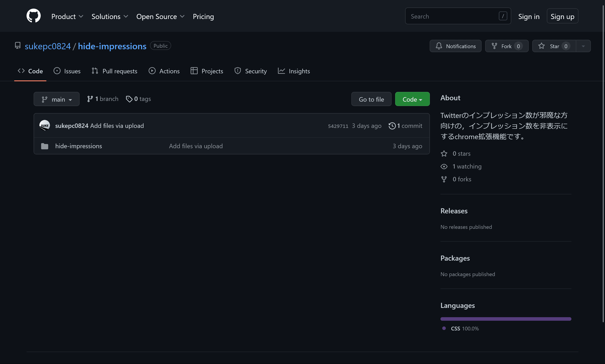Click the Go to file button
605x364 pixels.
click(371, 99)
